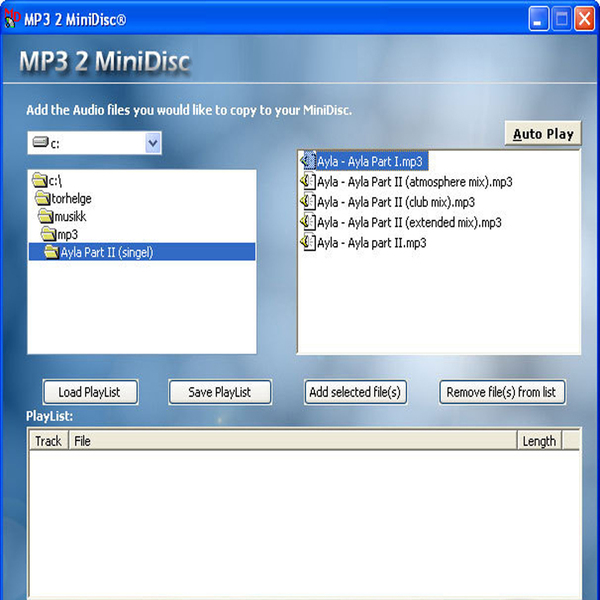Click the folder icon beside torhelge

tap(43, 198)
